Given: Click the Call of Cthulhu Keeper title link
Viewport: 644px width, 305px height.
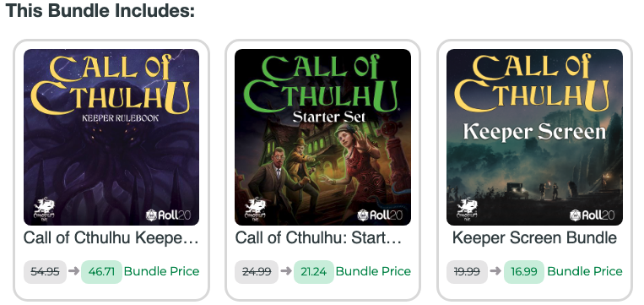Looking at the screenshot, I should [x=111, y=238].
